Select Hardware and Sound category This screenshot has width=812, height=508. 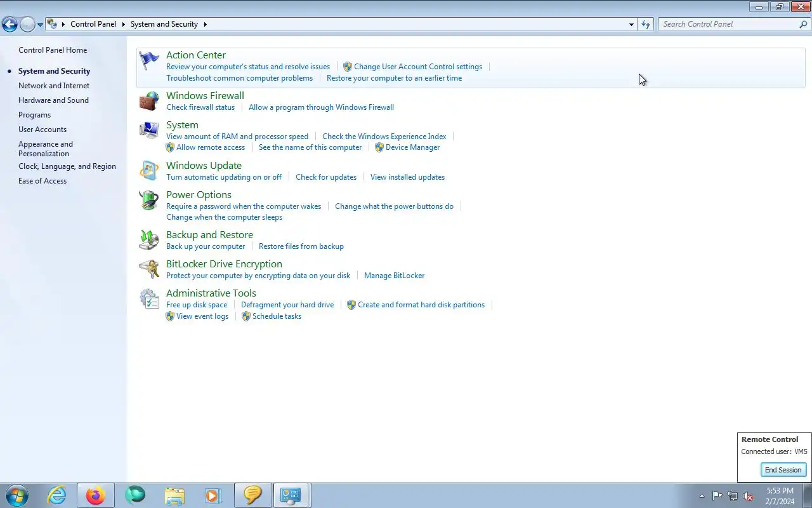pos(53,100)
